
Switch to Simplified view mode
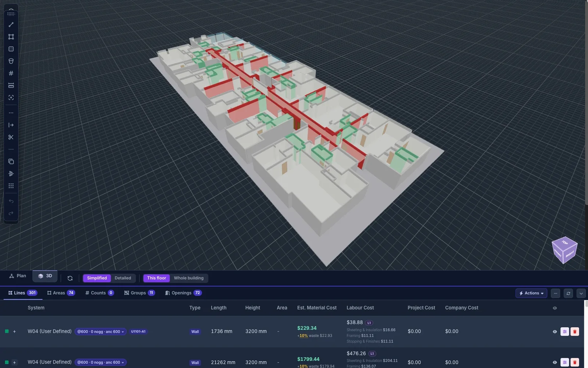coord(97,278)
